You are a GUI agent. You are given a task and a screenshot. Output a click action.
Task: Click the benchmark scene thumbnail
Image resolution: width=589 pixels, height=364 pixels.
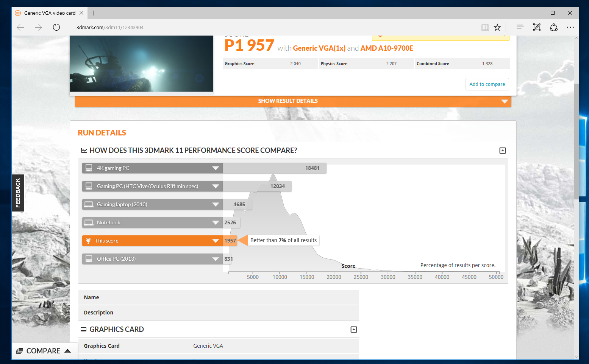(x=141, y=64)
